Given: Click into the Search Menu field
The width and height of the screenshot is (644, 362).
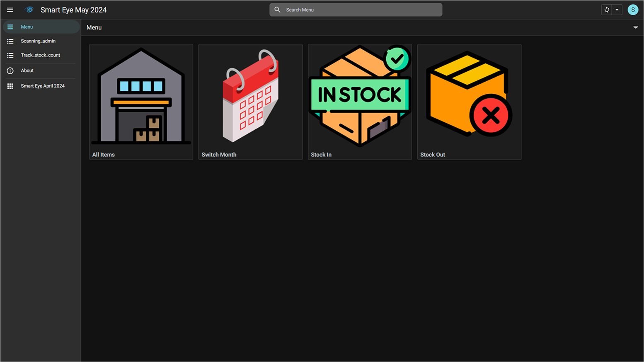Looking at the screenshot, I should point(361,10).
